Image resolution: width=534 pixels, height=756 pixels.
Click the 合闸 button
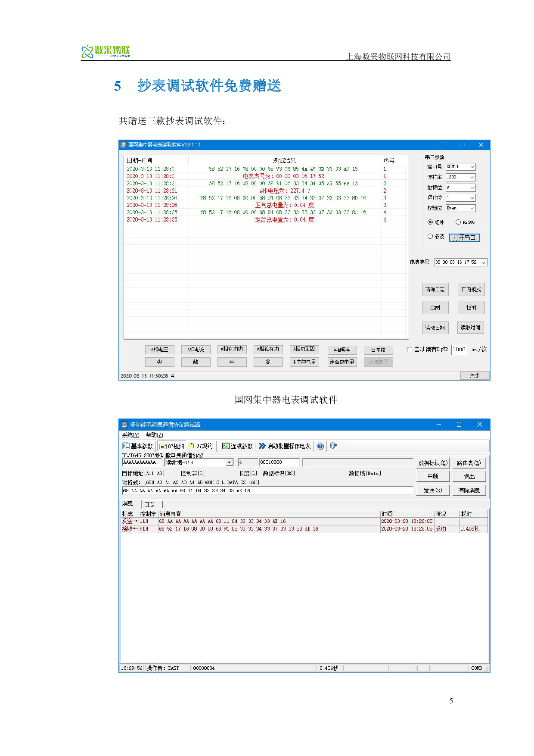click(x=435, y=307)
